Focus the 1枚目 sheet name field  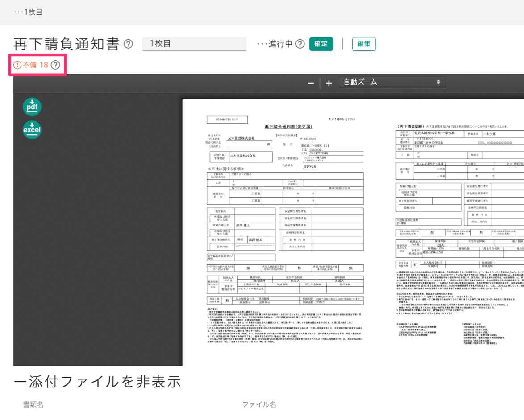tap(194, 44)
